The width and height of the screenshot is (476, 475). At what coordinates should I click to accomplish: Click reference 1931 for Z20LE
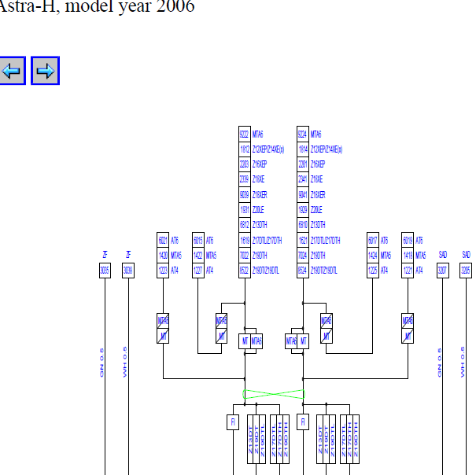coord(245,210)
